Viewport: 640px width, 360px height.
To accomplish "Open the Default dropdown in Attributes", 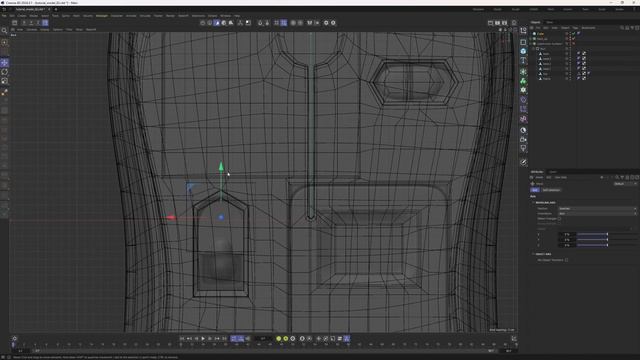I will click(625, 184).
